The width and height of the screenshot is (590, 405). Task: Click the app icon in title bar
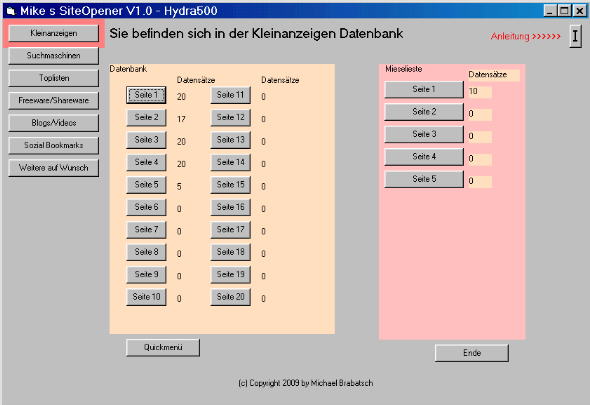11,11
